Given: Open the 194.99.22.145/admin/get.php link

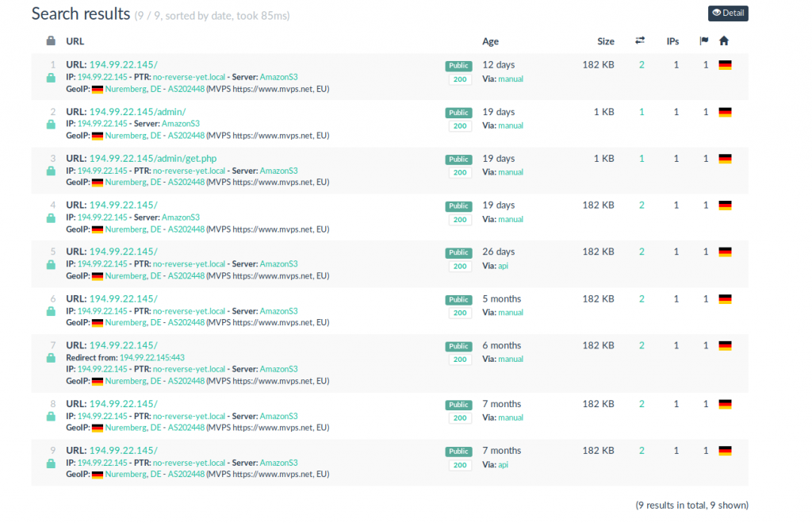Looking at the screenshot, I should click(153, 159).
